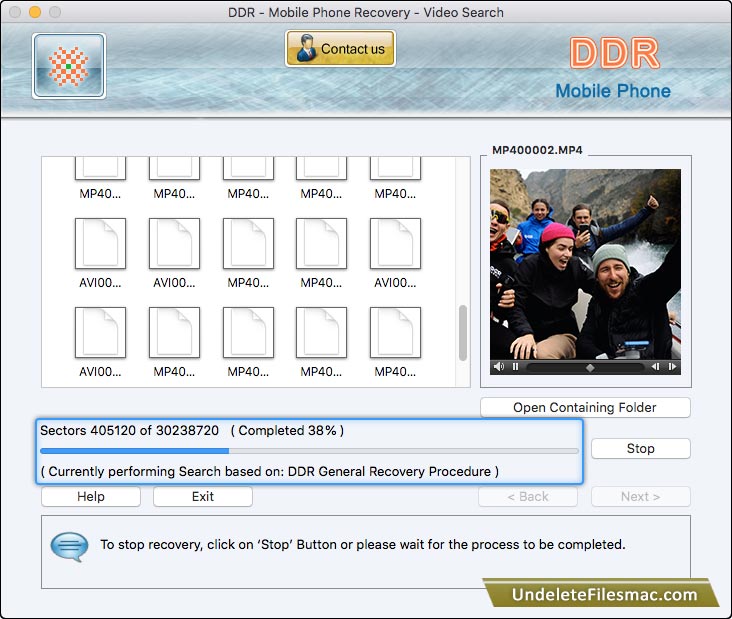Click the window title 'DDR - Mobile Phone Recovery - Video Search'
The height and width of the screenshot is (619, 732).
coord(366,12)
